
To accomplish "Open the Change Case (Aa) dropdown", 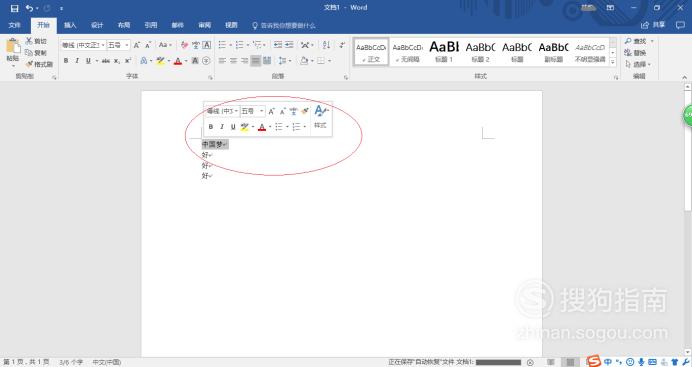I will (165, 45).
